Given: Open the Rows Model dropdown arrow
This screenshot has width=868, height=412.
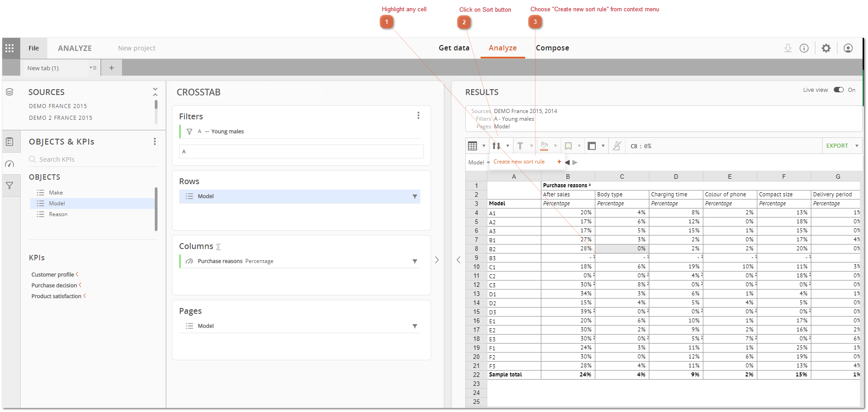Looking at the screenshot, I should click(x=415, y=196).
